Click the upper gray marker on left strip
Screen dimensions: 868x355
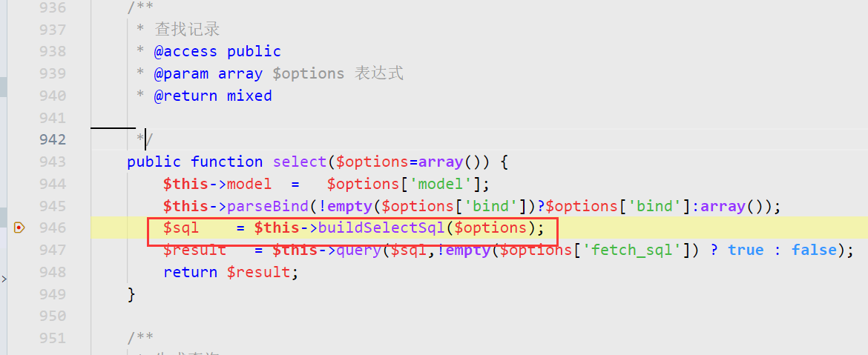pos(3,87)
